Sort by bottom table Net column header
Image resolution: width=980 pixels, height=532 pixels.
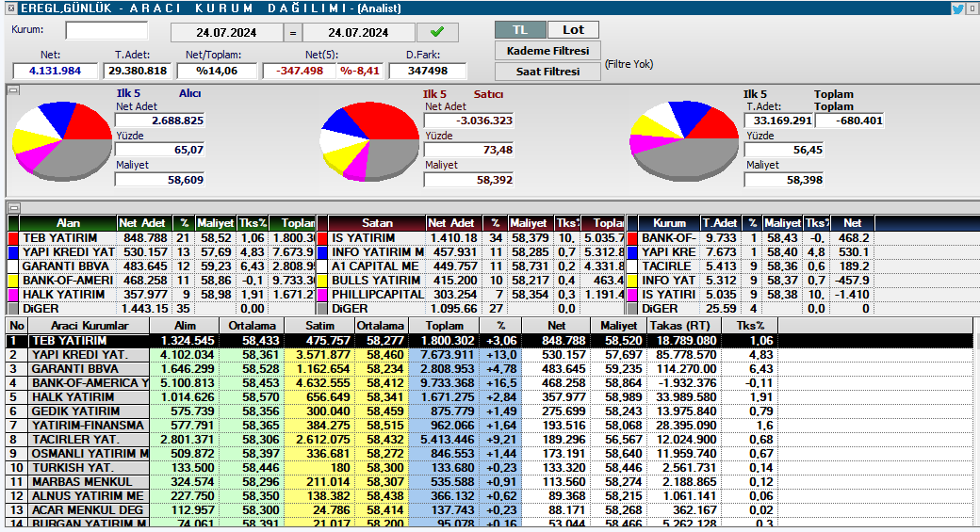(x=556, y=325)
